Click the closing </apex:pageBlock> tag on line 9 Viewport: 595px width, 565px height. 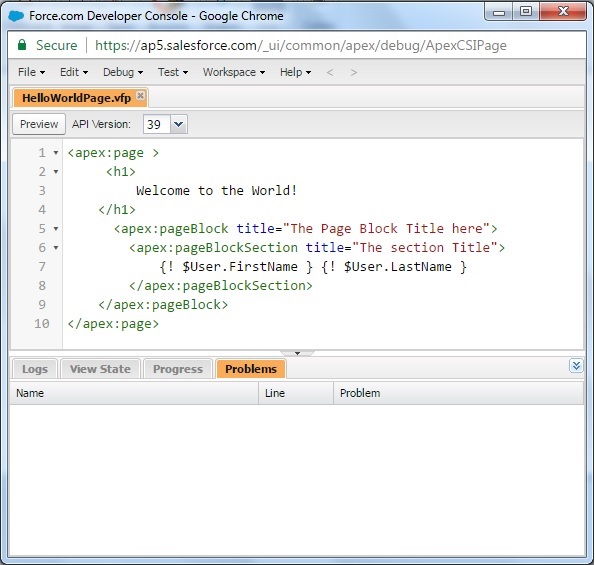[x=163, y=305]
